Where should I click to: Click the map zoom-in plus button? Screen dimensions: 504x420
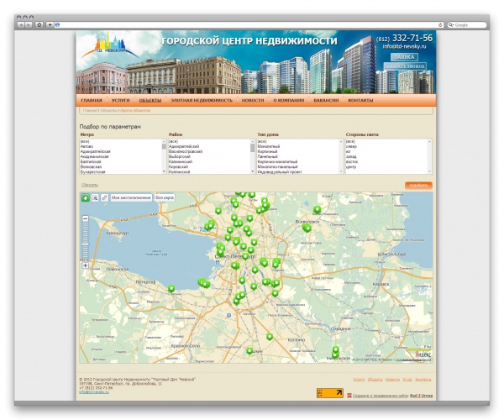tap(85, 265)
